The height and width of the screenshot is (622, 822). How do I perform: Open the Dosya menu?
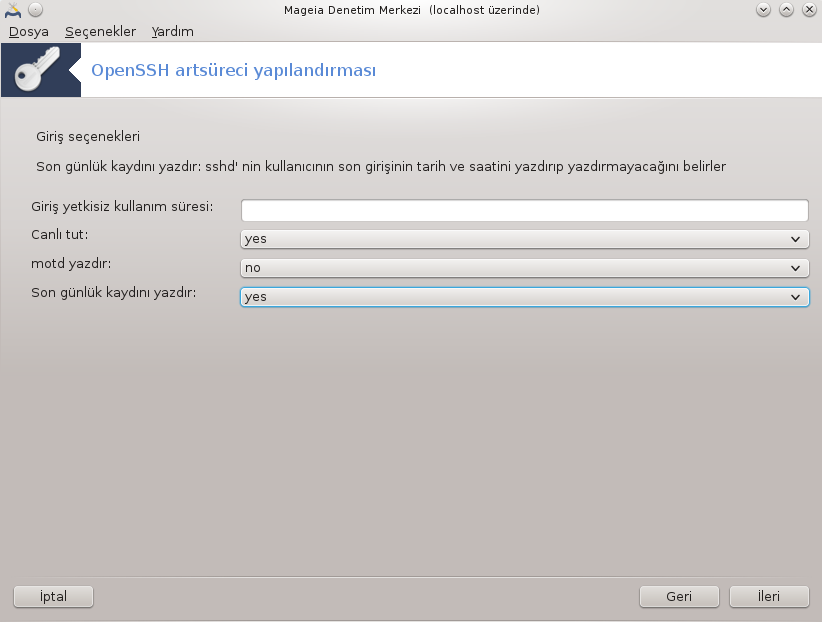point(29,31)
